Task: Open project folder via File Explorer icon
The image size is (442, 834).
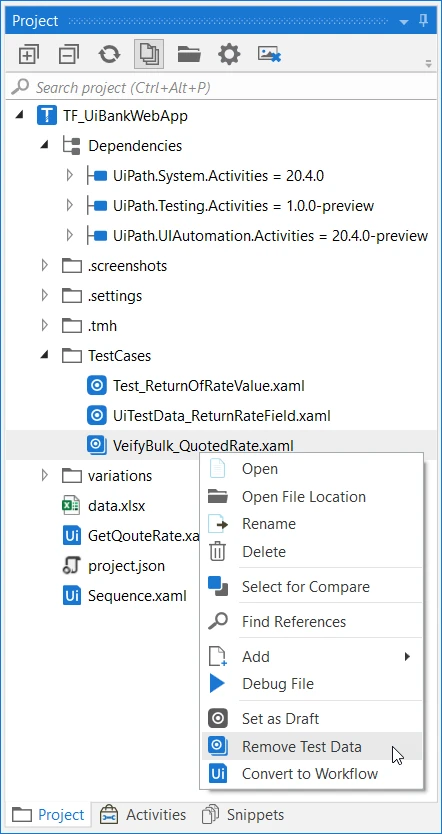Action: (x=189, y=54)
